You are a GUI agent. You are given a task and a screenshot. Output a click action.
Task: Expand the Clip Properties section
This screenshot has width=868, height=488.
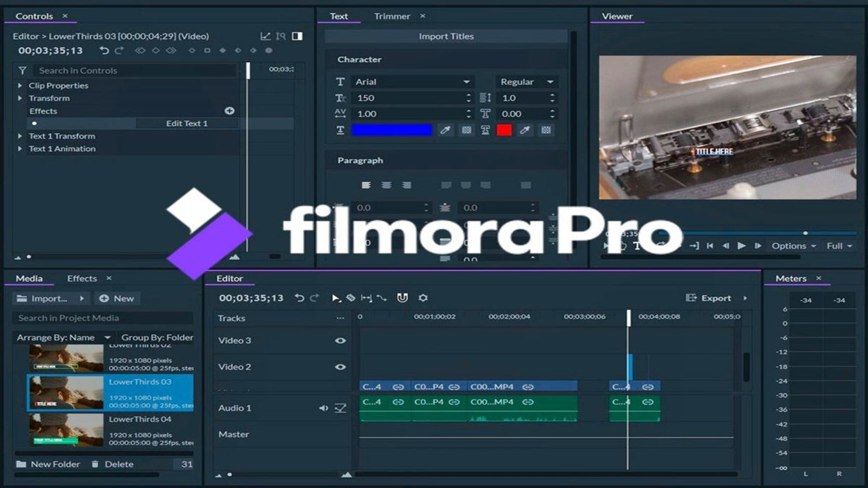pyautogui.click(x=20, y=85)
